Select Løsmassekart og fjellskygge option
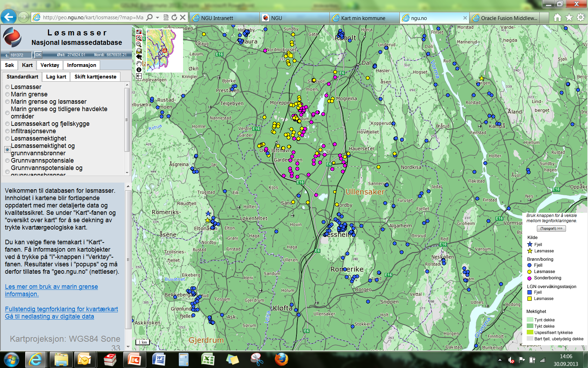This screenshot has width=588, height=368. click(7, 124)
